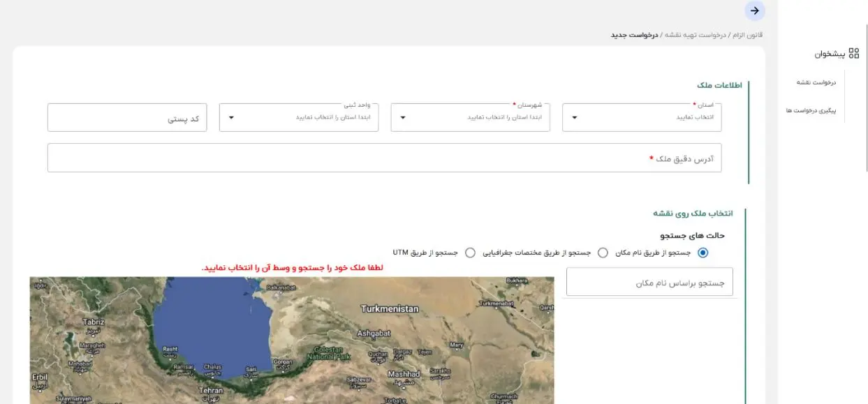
Task: Click the واحد ثبتی dropdown arrow
Action: [x=231, y=117]
